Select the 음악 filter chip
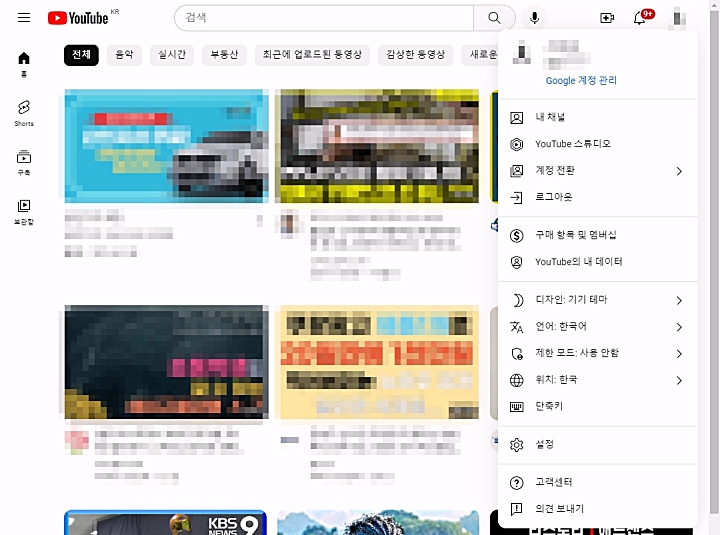 coord(124,55)
